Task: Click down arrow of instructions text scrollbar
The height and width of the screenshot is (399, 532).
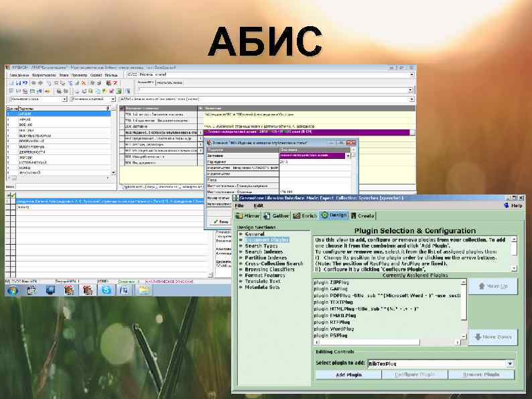Action: coord(514,268)
